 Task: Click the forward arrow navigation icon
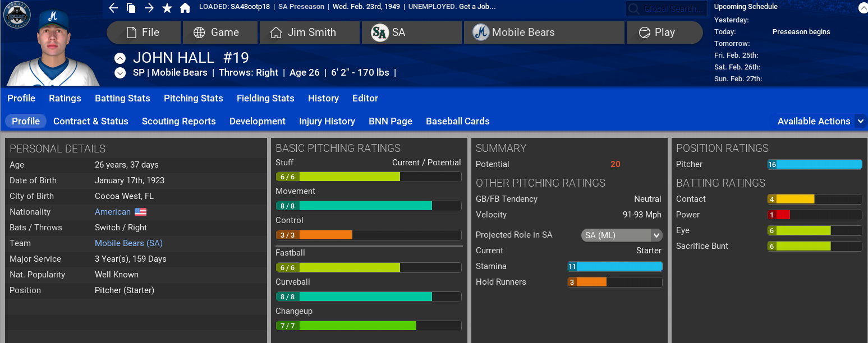pyautogui.click(x=149, y=8)
